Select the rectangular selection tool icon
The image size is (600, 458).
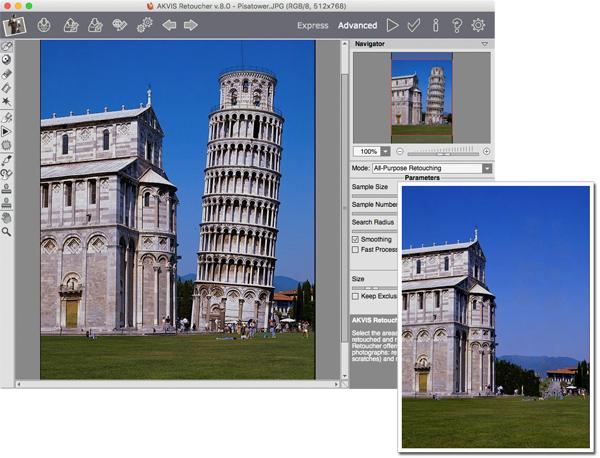[x=7, y=88]
